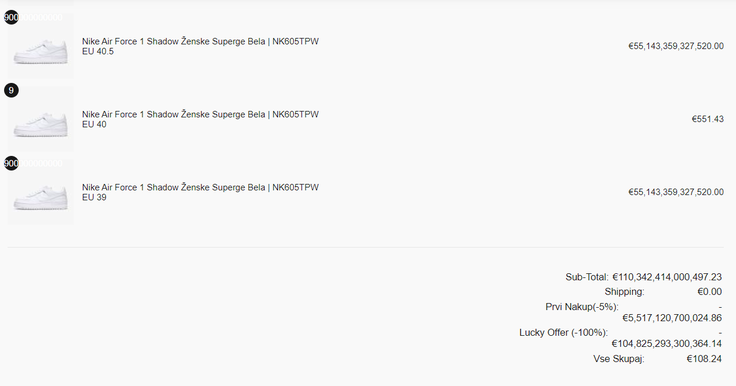Select the EU 39 size label
The width and height of the screenshot is (736, 386).
point(94,198)
